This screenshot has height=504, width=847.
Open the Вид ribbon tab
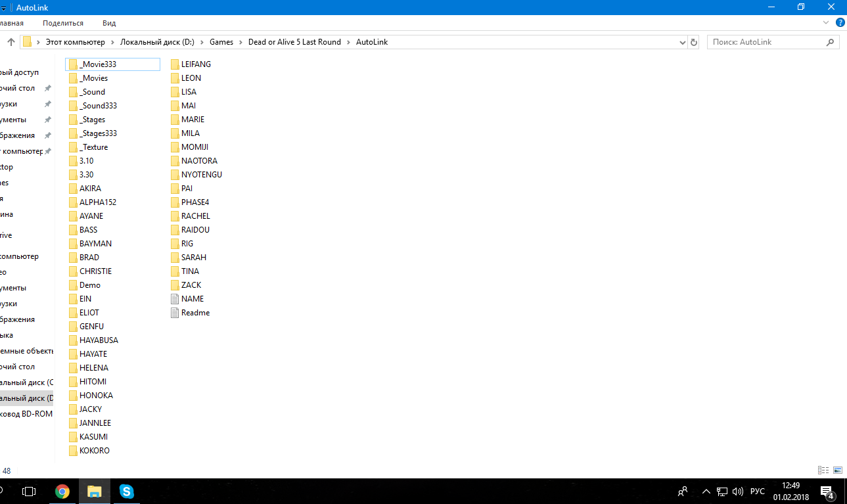109,23
